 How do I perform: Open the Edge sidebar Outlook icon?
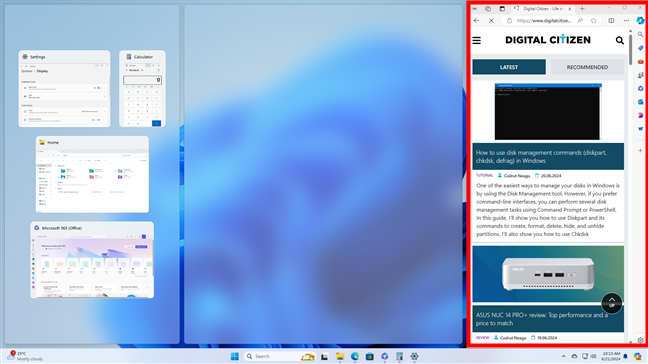click(640, 102)
